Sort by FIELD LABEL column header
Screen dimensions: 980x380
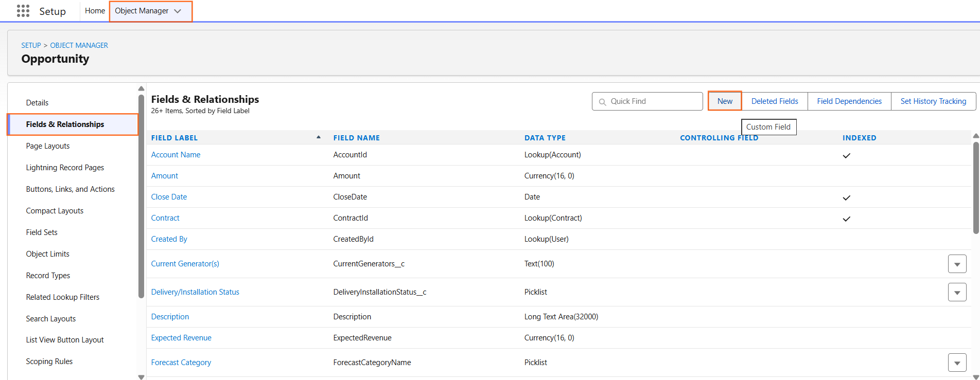point(174,138)
